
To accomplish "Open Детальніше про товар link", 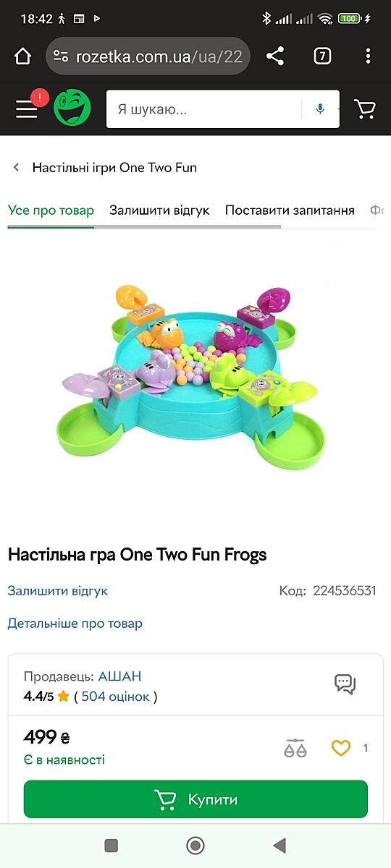I will [75, 624].
